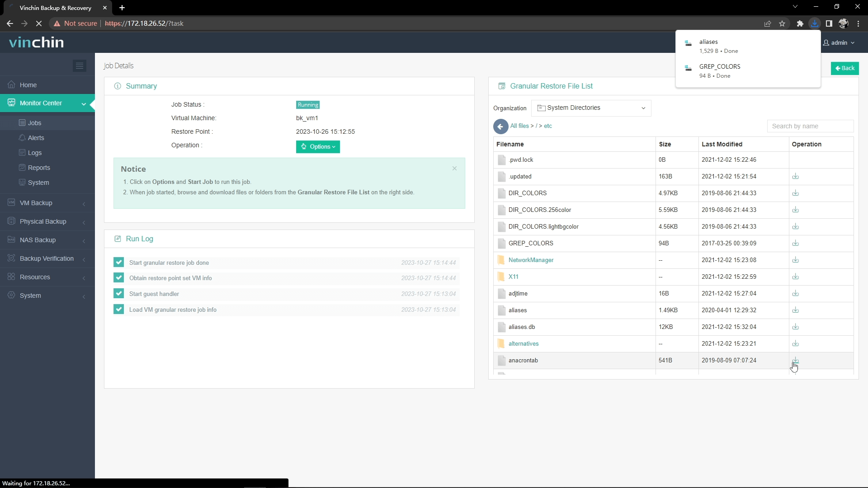
Task: Click the browser address bar URL
Action: click(x=144, y=23)
